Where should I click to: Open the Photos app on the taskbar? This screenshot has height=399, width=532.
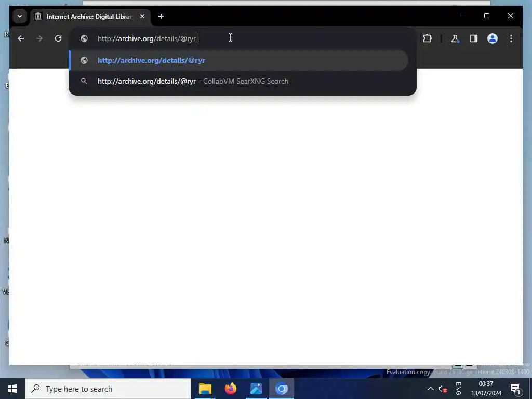[x=256, y=389]
